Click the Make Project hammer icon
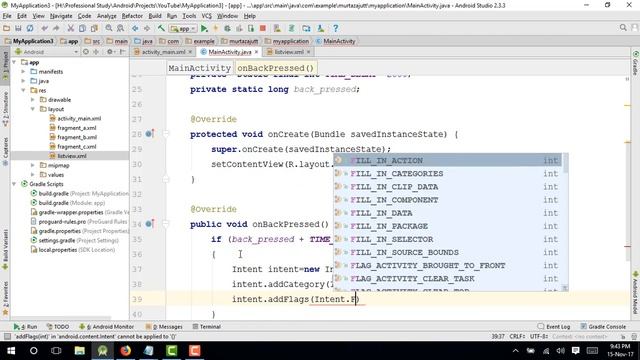Screen dimensions: 640x360 pyautogui.click(x=161, y=29)
